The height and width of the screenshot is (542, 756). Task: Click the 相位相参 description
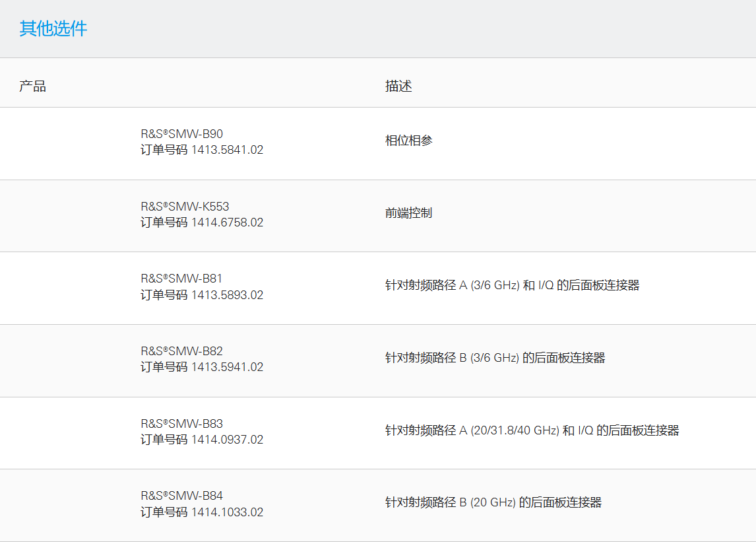(409, 141)
